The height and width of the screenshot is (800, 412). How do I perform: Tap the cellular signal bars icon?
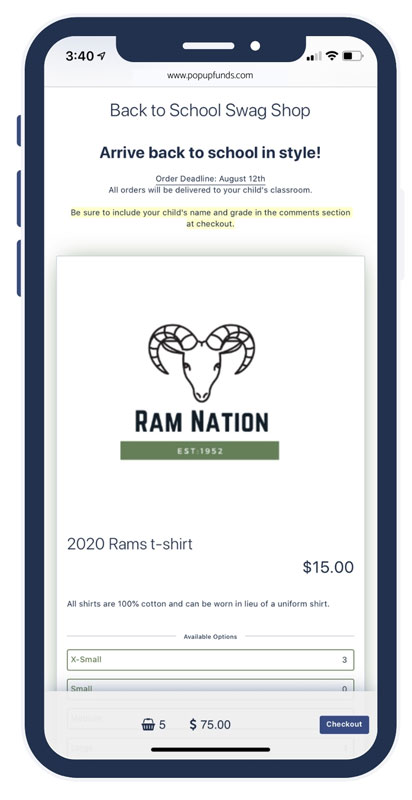[x=314, y=56]
